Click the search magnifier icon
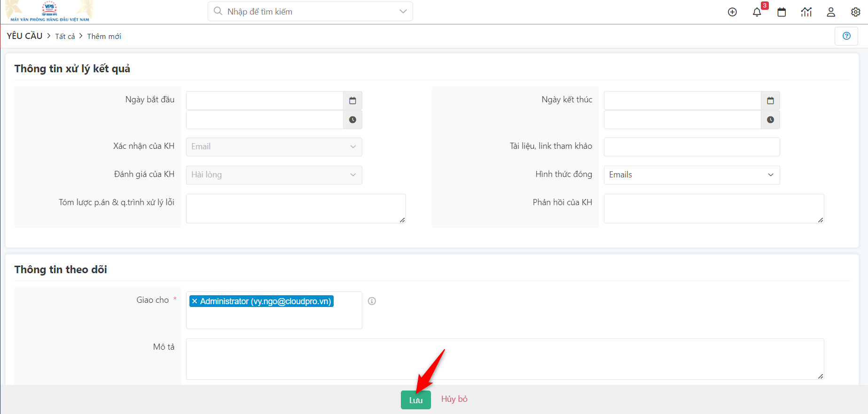Image resolution: width=868 pixels, height=414 pixels. click(218, 11)
